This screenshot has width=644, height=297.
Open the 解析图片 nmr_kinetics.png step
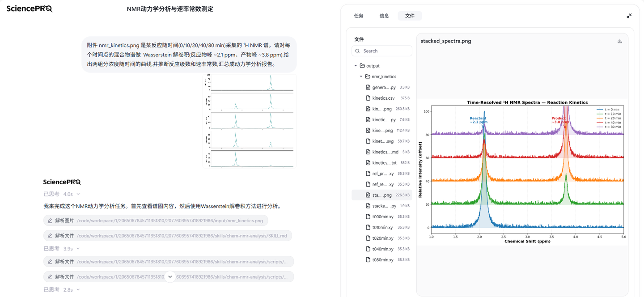click(x=156, y=221)
